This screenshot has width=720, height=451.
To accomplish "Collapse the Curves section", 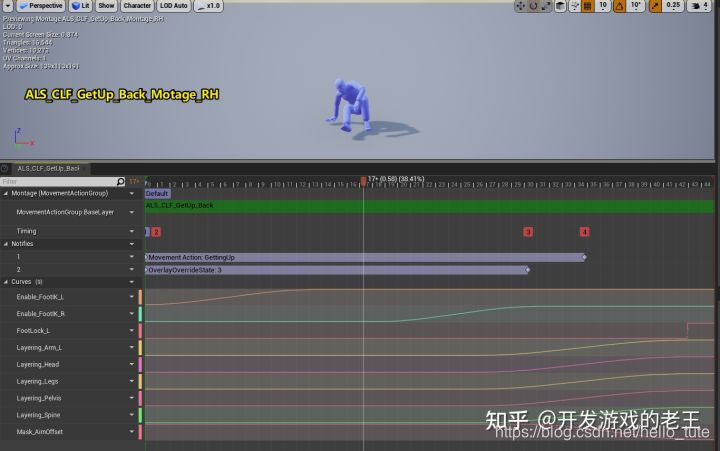I will tap(6, 282).
